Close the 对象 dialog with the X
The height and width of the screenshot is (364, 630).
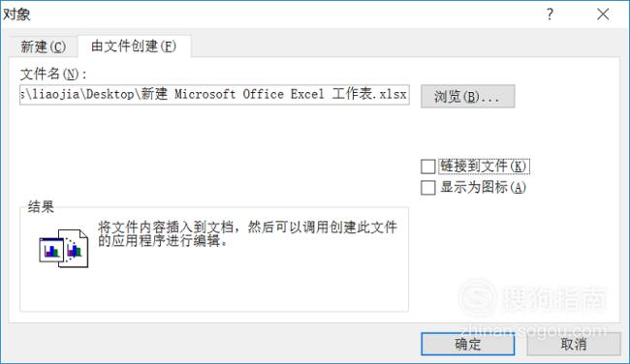(603, 15)
